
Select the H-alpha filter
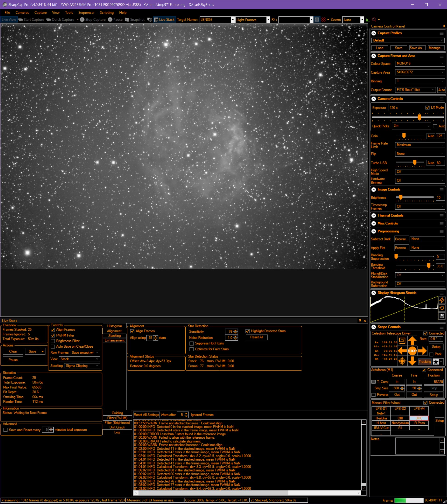coord(381,418)
